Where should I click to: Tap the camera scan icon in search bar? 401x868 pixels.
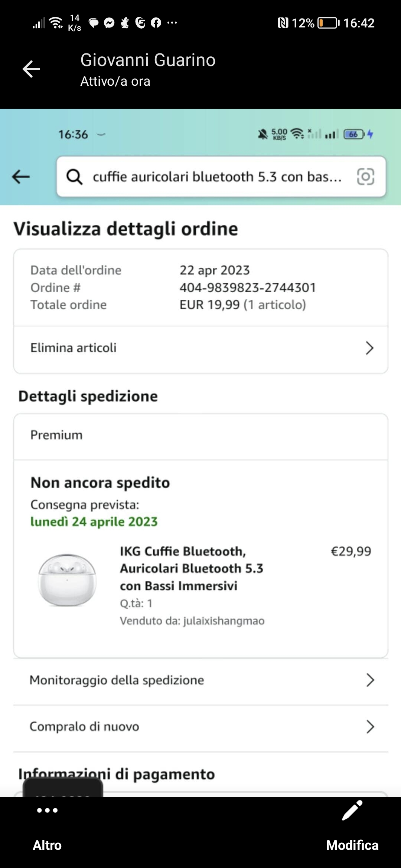[365, 177]
